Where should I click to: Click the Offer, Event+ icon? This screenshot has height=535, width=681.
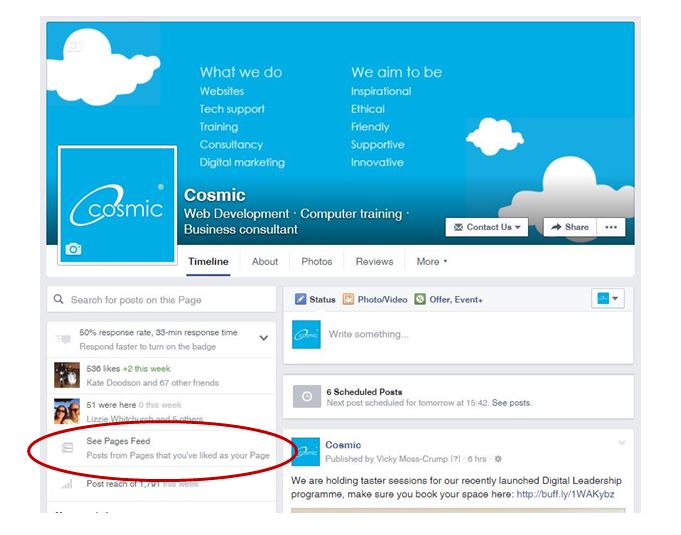[x=420, y=299]
